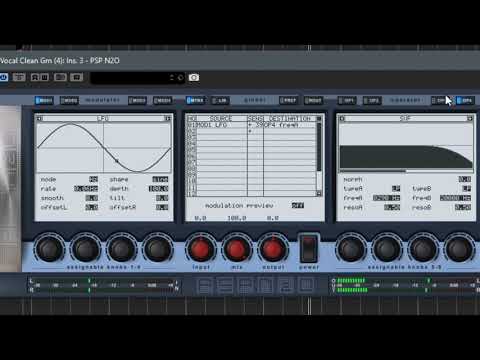Click the camera snapshot icon
480x360 pixels.
pos(194,78)
